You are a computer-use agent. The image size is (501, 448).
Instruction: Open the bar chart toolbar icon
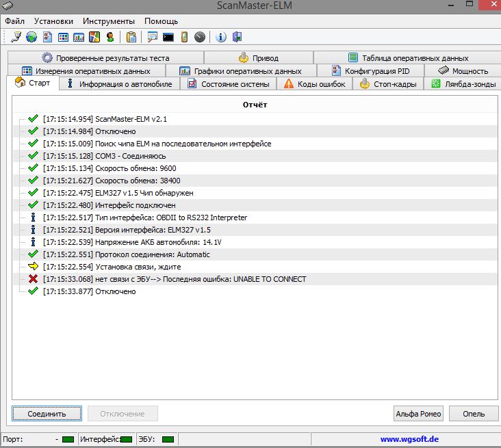(x=79, y=37)
